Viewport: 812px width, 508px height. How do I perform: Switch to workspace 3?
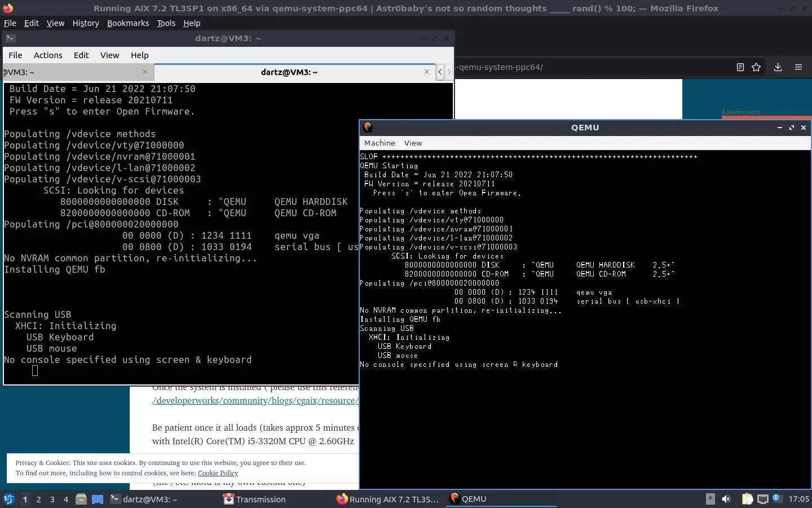click(x=52, y=499)
